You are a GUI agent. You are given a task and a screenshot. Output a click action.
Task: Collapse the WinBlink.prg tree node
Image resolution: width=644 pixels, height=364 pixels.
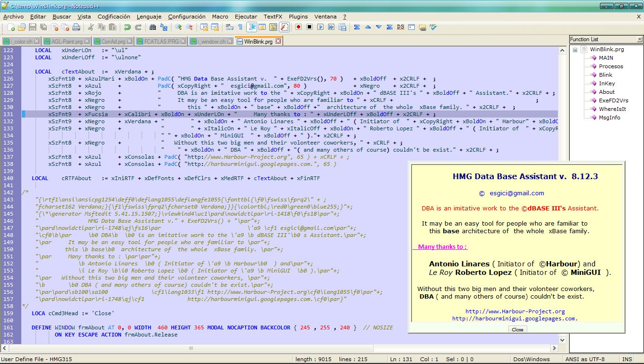pos(575,49)
